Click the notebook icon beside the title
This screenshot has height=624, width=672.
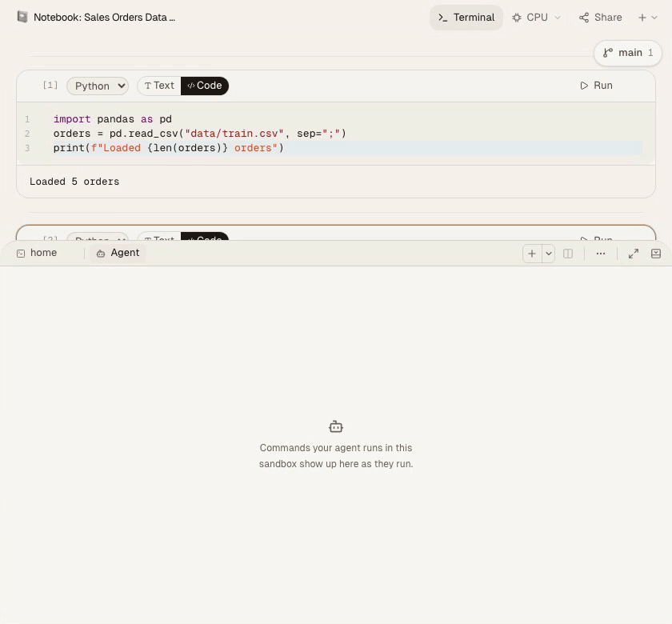(22, 17)
